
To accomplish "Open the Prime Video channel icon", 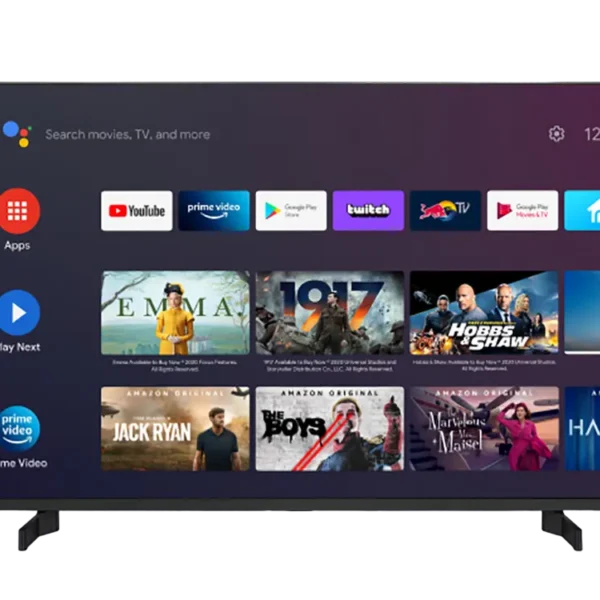I will (x=19, y=429).
